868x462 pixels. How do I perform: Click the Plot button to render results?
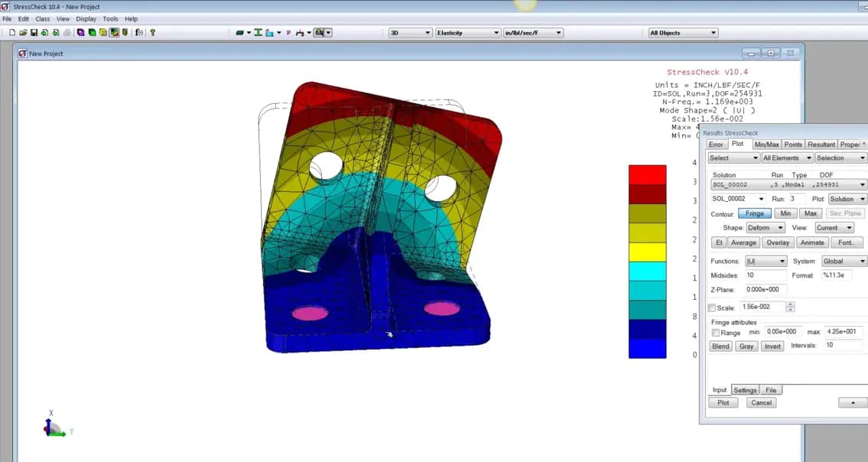click(x=722, y=402)
